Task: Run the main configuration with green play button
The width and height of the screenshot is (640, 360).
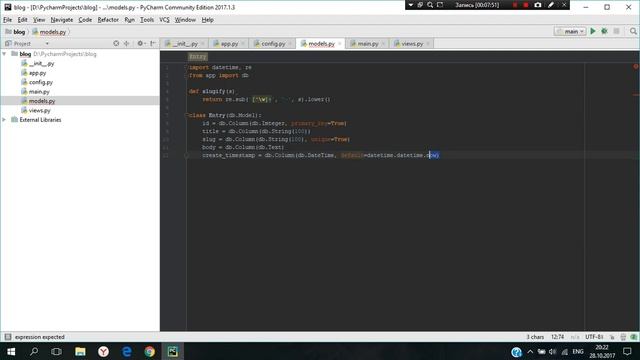Action: (x=593, y=31)
